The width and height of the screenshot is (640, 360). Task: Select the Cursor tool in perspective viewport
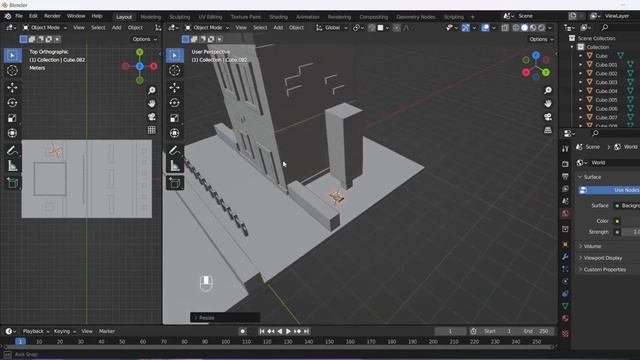tap(175, 70)
